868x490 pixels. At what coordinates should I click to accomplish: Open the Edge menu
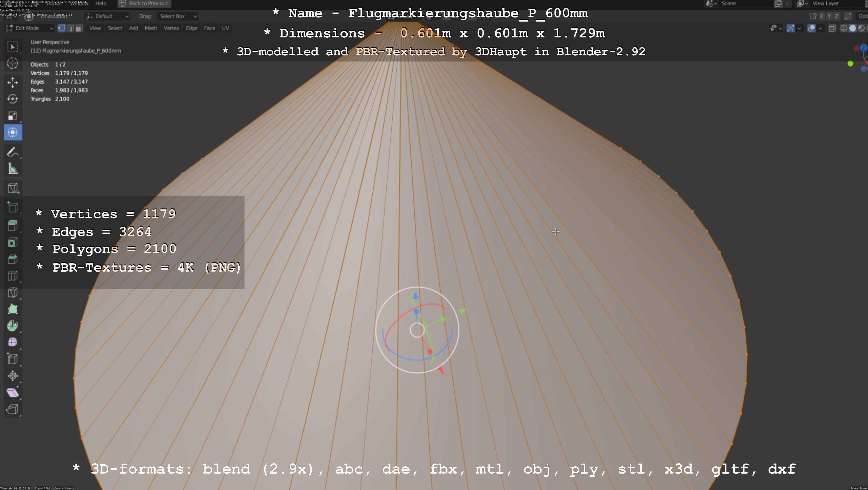pos(192,28)
